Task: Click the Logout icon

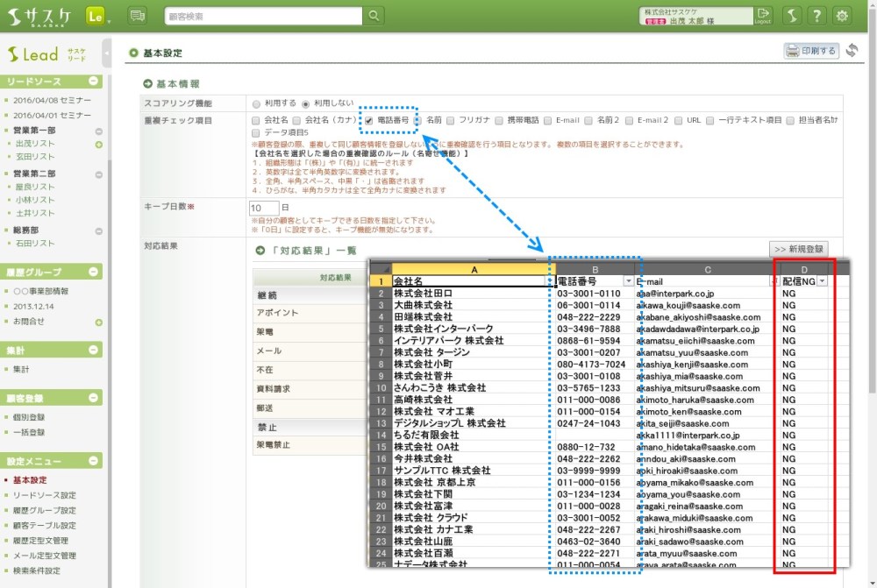Action: pyautogui.click(x=763, y=16)
